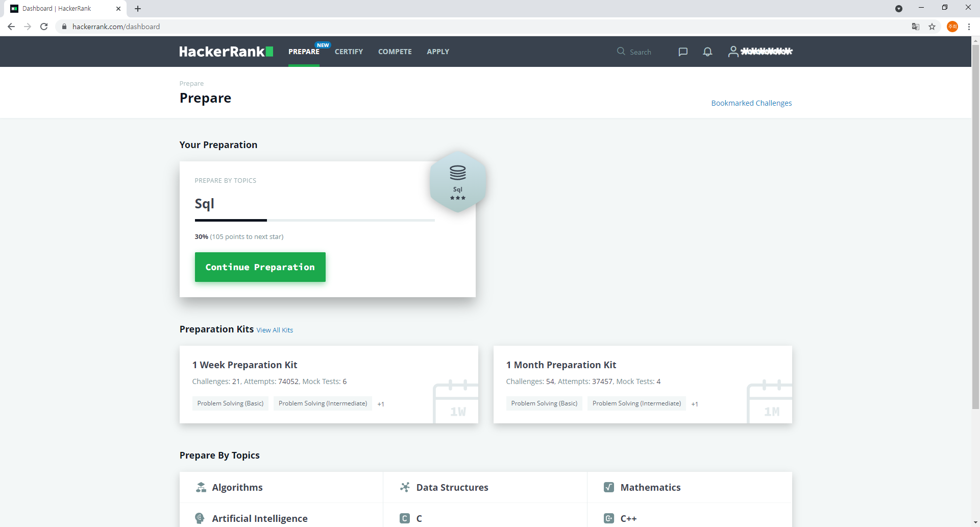Reload the page
Screen dimensions: 980x527
click(x=44, y=27)
